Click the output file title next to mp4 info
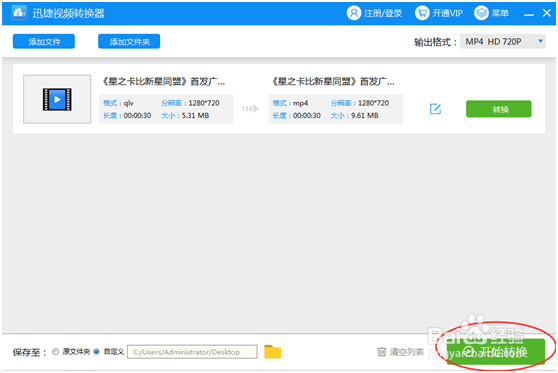The height and width of the screenshot is (373, 558). (x=333, y=82)
